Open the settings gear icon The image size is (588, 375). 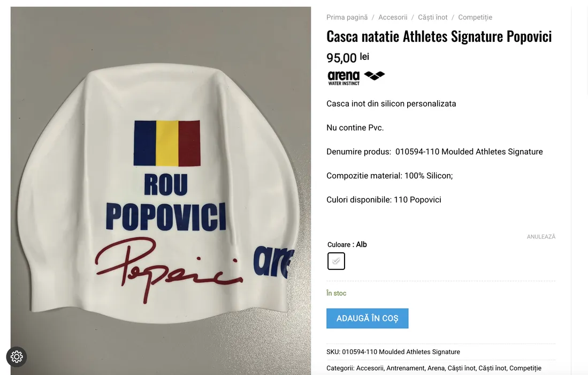click(x=17, y=356)
